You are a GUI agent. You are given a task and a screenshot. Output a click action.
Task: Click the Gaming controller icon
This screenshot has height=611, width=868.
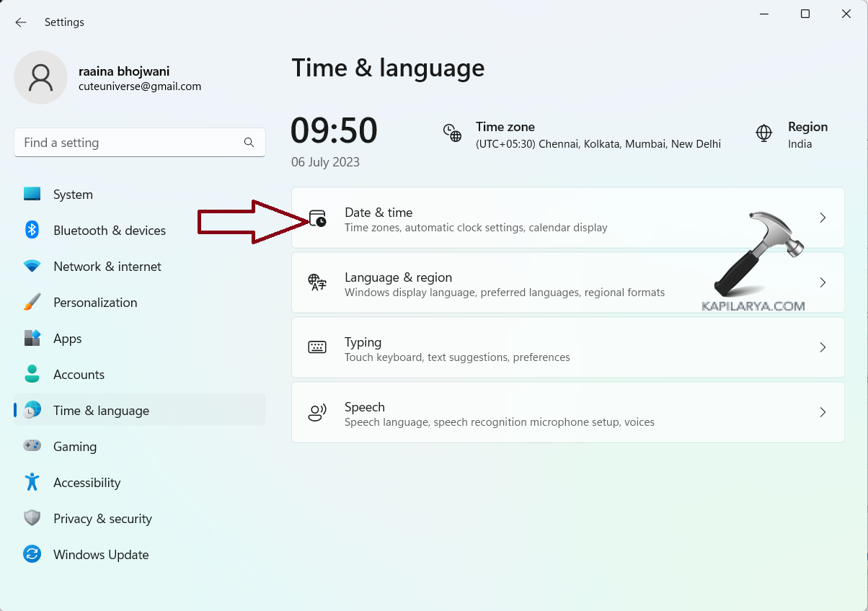coord(32,446)
